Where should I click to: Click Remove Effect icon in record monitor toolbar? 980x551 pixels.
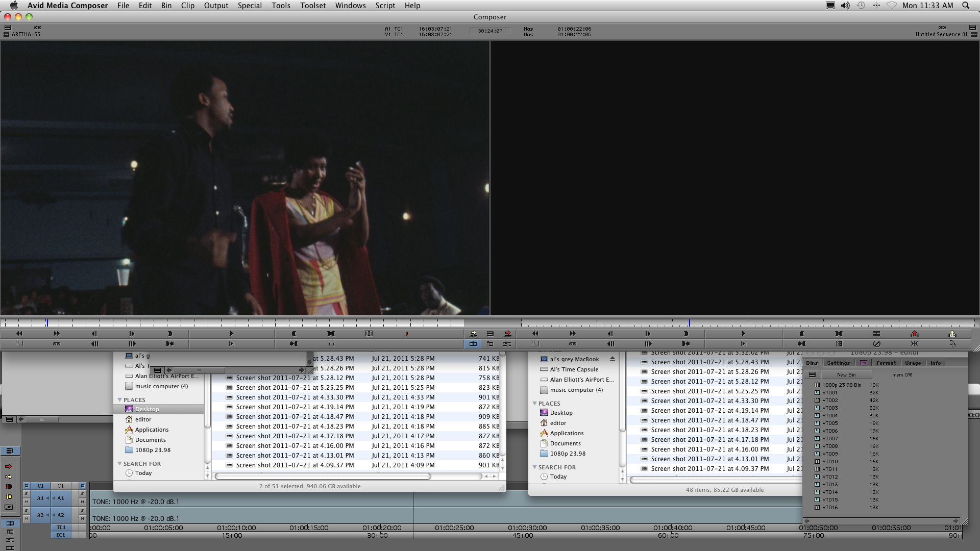pyautogui.click(x=876, y=344)
